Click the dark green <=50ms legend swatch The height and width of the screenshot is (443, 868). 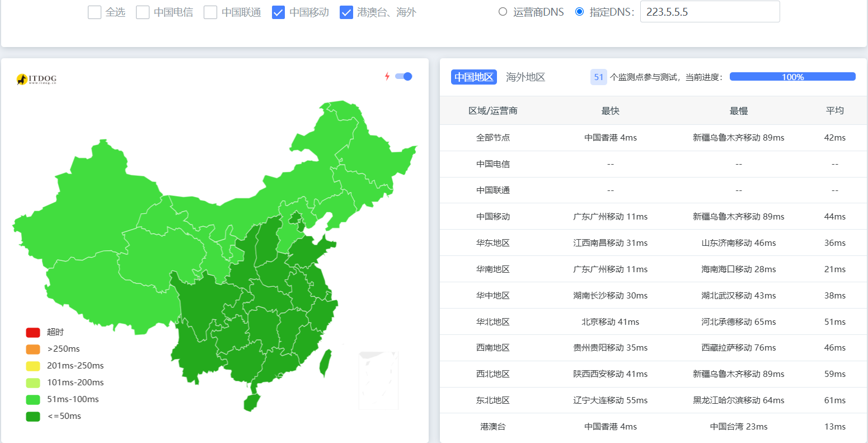pyautogui.click(x=33, y=417)
